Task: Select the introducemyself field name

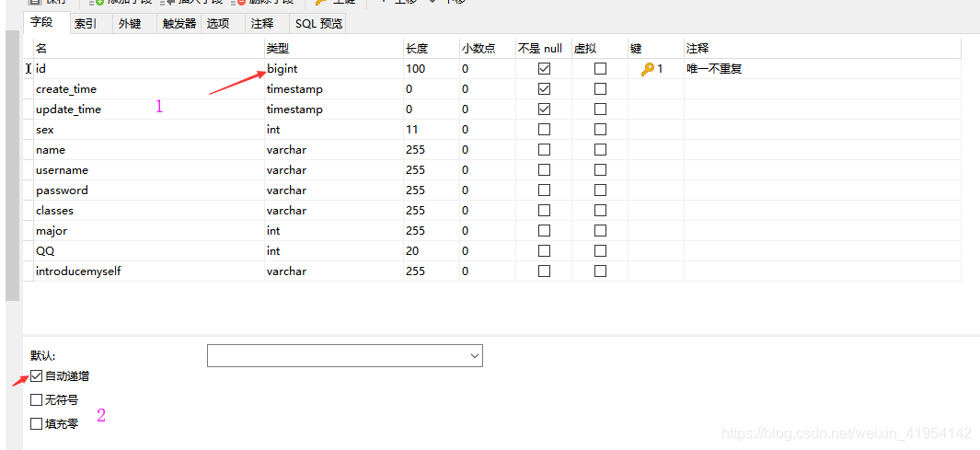Action: 78,271
